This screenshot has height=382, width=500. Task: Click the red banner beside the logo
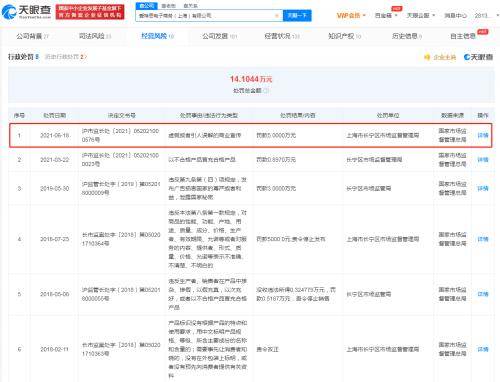point(90,12)
